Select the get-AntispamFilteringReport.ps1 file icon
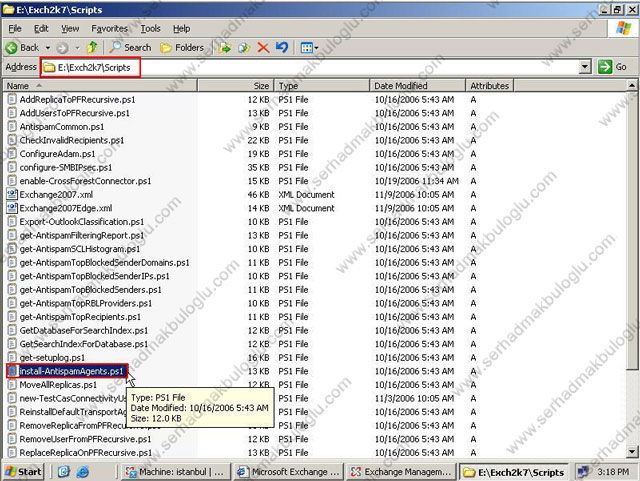The width and height of the screenshot is (640, 481). pyautogui.click(x=12, y=235)
